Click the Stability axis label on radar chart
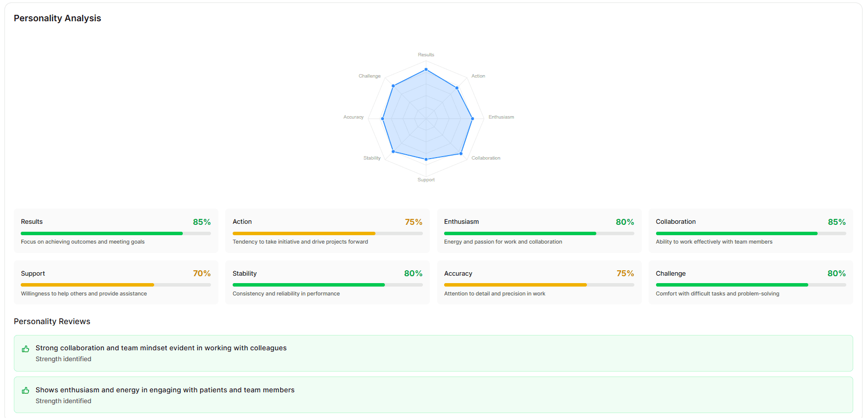This screenshot has height=418, width=868. click(x=372, y=158)
